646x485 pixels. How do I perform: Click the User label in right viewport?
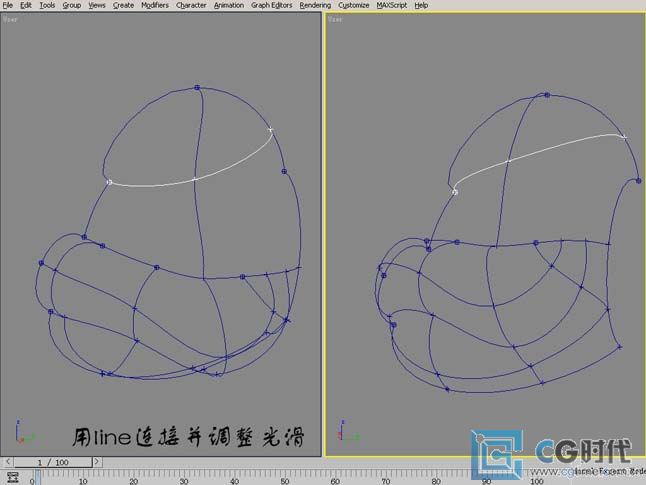point(335,19)
